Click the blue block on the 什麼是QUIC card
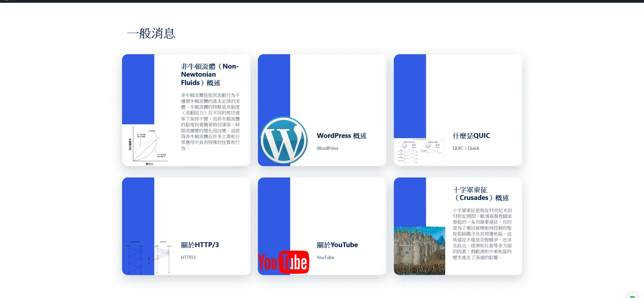644x298 pixels. tap(410, 95)
